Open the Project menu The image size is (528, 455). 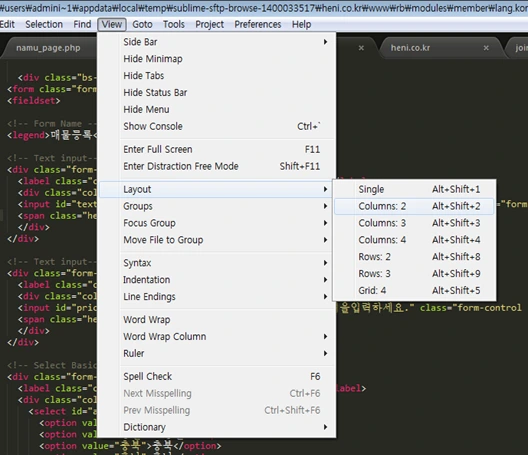click(x=209, y=24)
